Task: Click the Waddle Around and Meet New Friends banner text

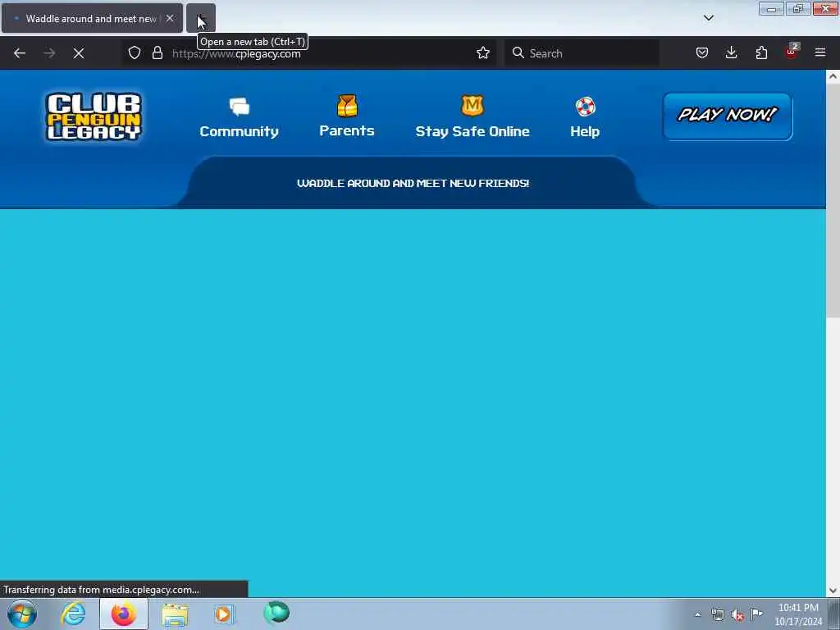Action: [413, 183]
